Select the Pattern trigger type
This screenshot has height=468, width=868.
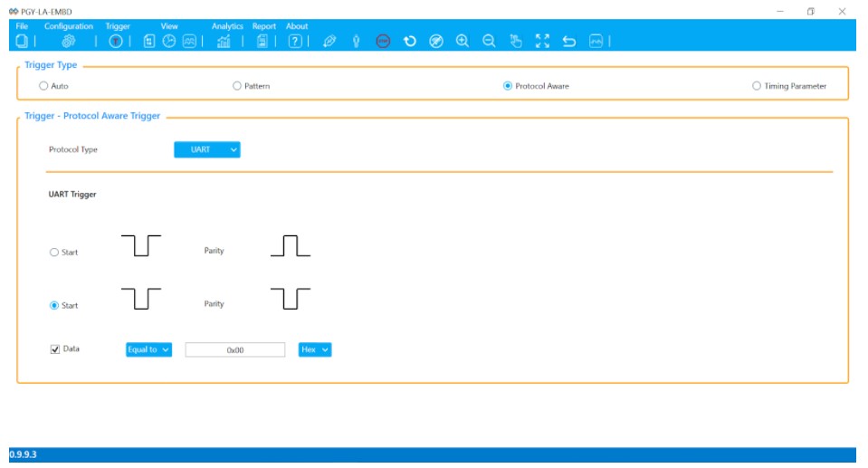[237, 86]
